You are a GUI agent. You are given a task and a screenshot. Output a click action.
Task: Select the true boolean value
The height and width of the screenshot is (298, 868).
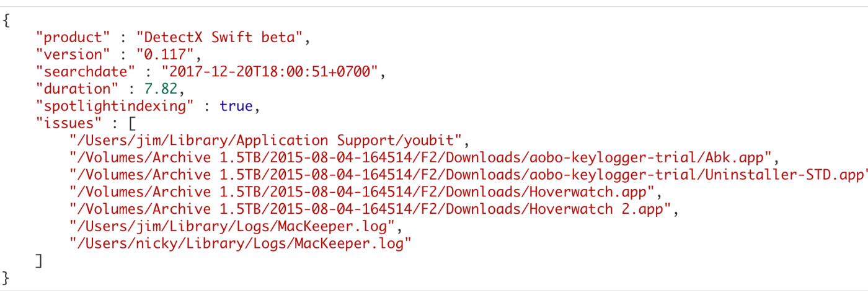[x=236, y=106]
